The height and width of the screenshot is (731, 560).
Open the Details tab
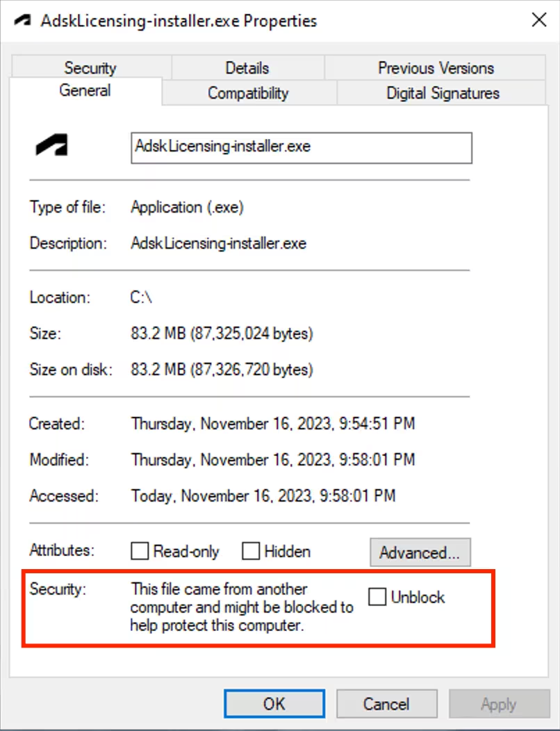(x=247, y=68)
